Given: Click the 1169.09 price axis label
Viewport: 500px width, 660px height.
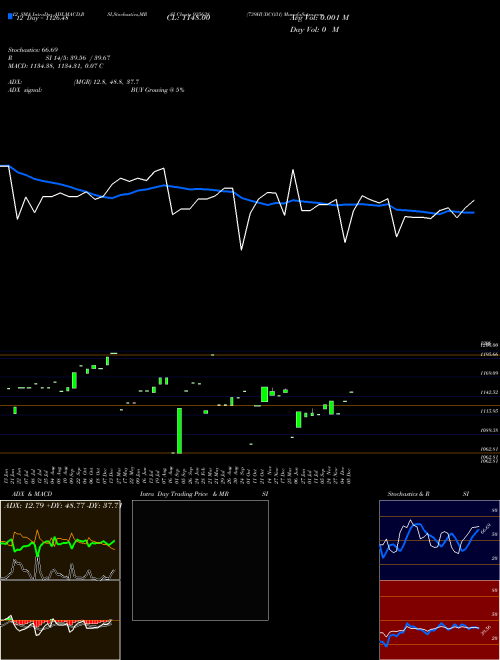Looking at the screenshot, I should (x=489, y=373).
